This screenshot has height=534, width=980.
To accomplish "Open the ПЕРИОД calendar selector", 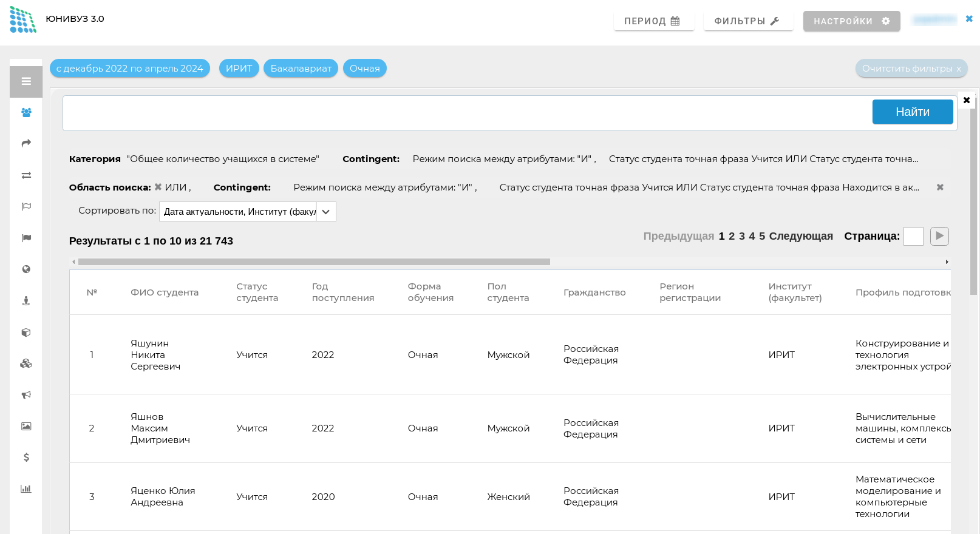I will [x=653, y=21].
